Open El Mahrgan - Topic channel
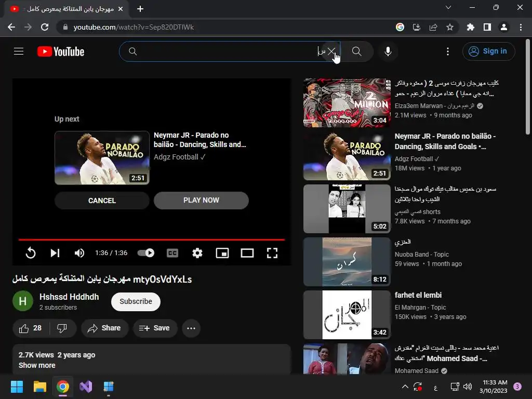 tap(420, 308)
